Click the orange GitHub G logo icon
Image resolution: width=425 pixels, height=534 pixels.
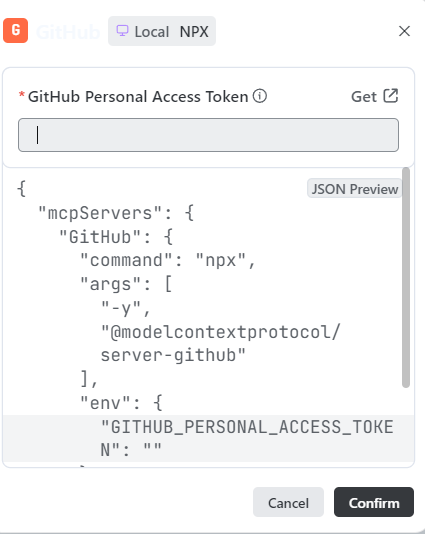[x=16, y=31]
